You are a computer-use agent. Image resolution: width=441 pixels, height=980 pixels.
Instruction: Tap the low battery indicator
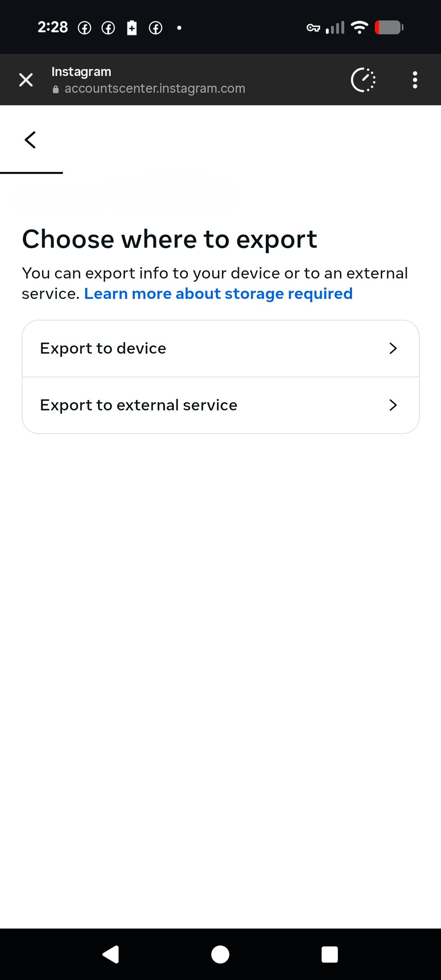pyautogui.click(x=388, y=27)
